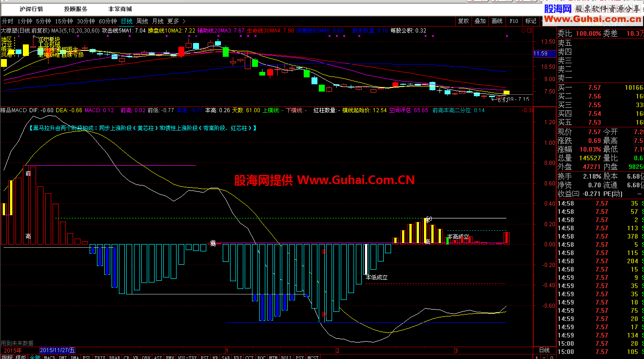
Task: Switch indicator to BOLL tab
Action: pyautogui.click(x=287, y=356)
